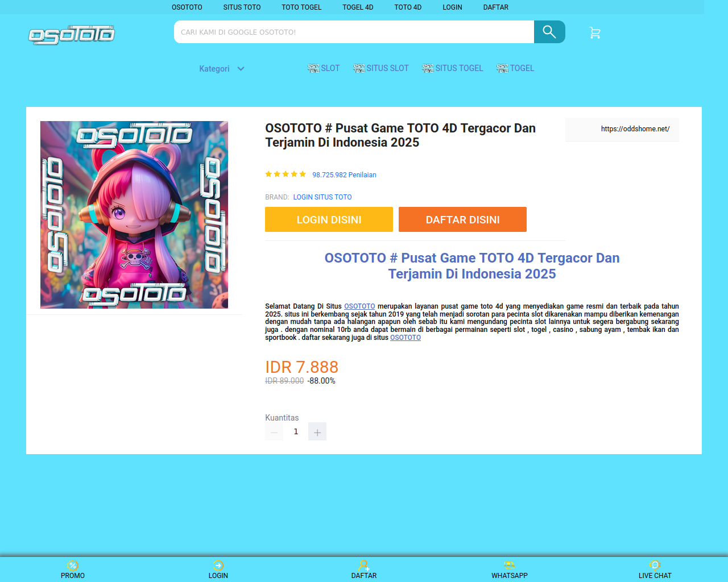Image resolution: width=728 pixels, height=582 pixels.
Task: Click the LOGIN DISINI button
Action: coord(329,219)
